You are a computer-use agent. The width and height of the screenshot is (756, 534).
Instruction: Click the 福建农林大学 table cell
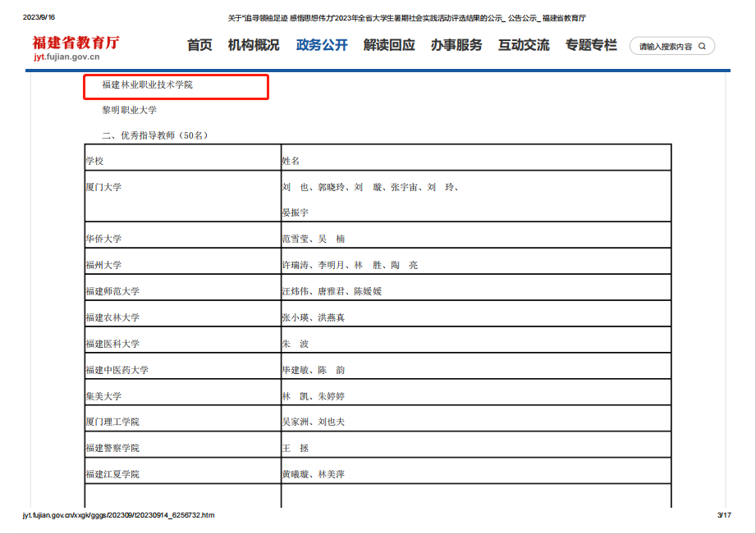coord(183,313)
